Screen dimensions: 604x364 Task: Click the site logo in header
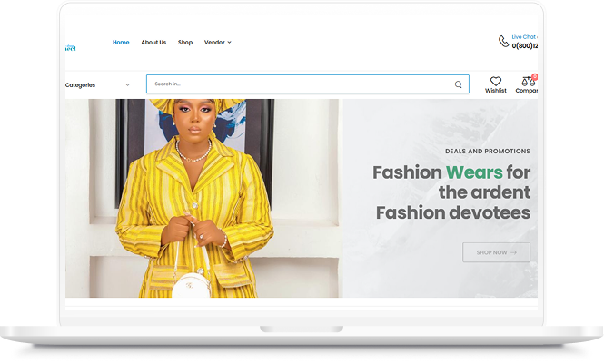click(x=70, y=46)
